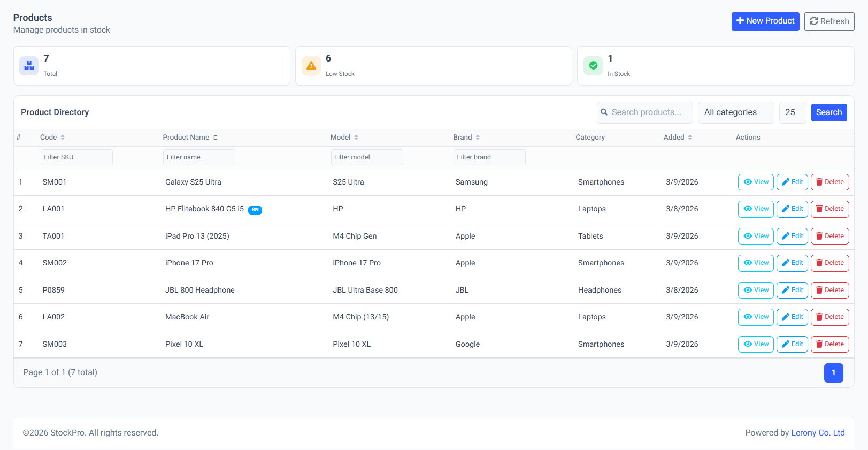Click the SN badge next to HP Elitebook
This screenshot has width=868, height=450.
255,210
